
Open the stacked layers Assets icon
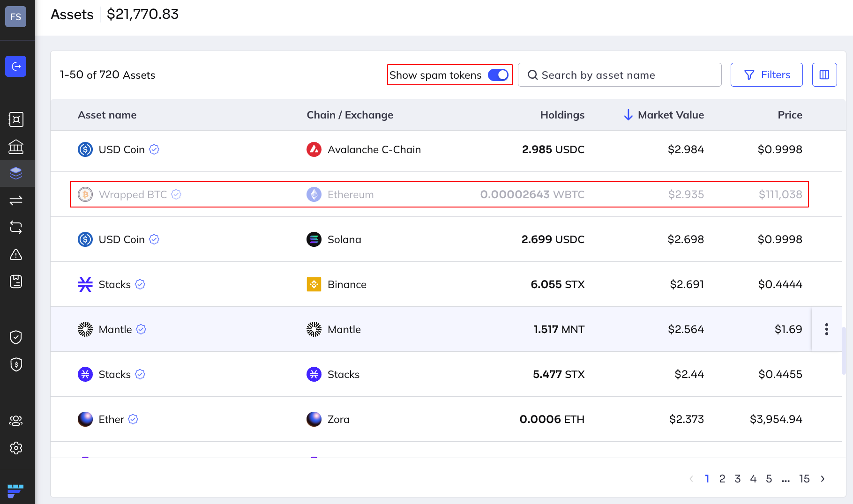[x=16, y=173]
